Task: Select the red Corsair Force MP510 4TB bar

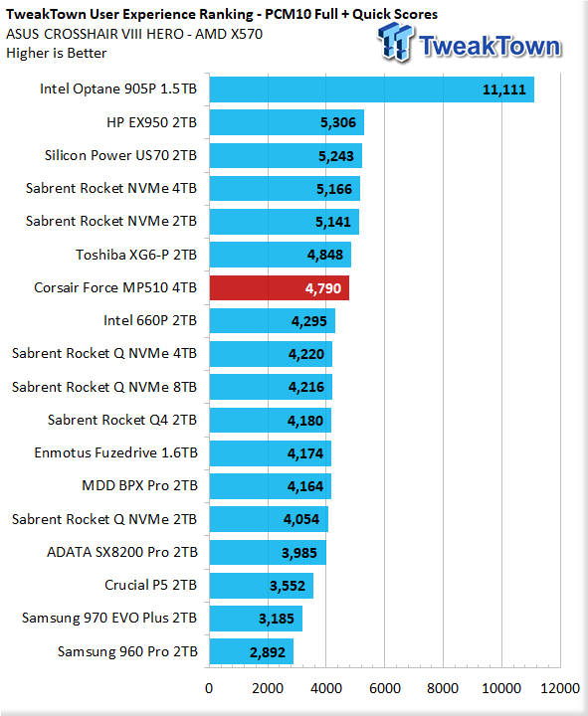Action: (280, 288)
